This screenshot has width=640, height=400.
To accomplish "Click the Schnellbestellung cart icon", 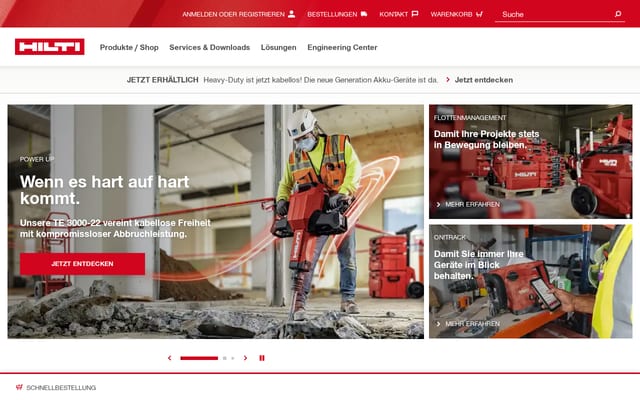I will coord(19,387).
